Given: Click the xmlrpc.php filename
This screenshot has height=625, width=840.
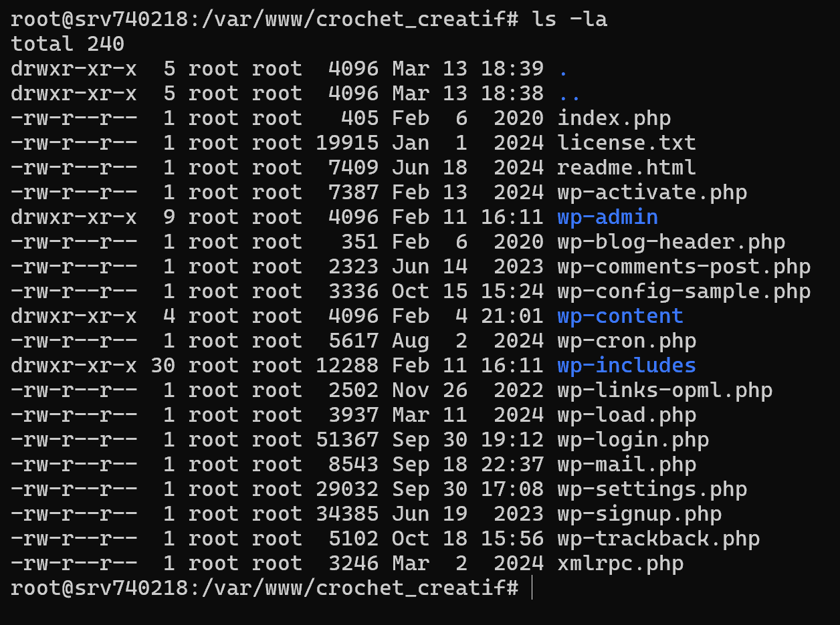Looking at the screenshot, I should point(621,564).
